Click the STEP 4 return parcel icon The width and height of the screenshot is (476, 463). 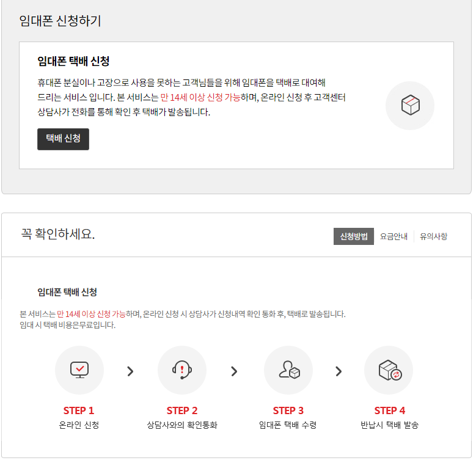[389, 370]
